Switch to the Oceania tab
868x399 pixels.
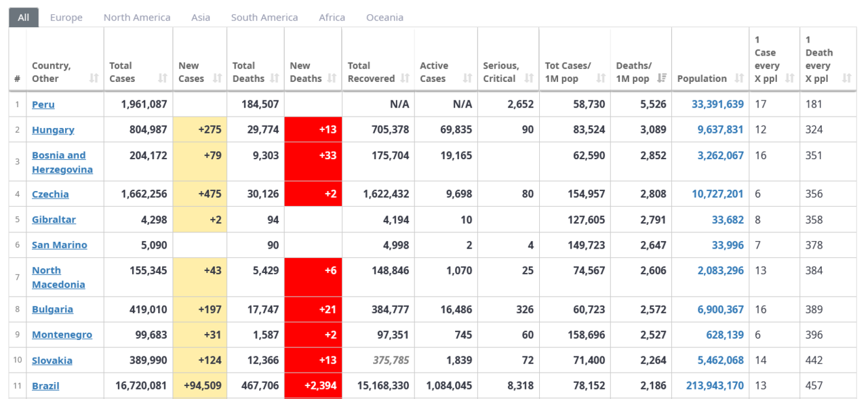[384, 17]
